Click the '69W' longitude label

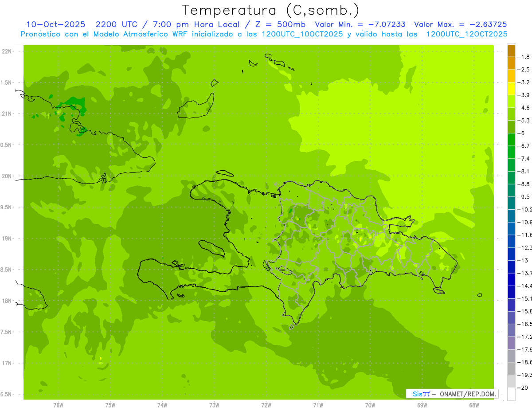(422, 405)
